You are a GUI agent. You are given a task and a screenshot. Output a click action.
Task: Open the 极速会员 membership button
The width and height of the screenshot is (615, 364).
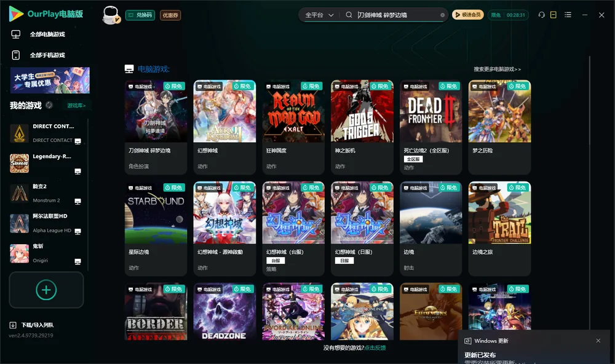[467, 15]
